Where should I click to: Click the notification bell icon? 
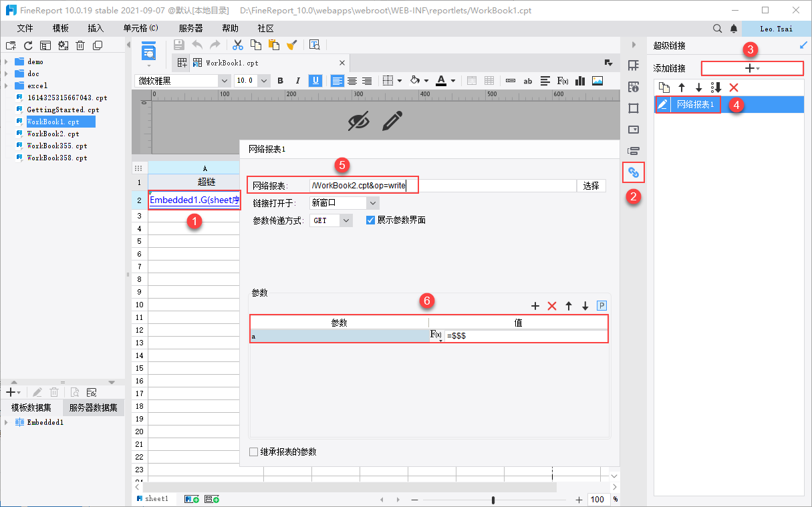coord(734,29)
